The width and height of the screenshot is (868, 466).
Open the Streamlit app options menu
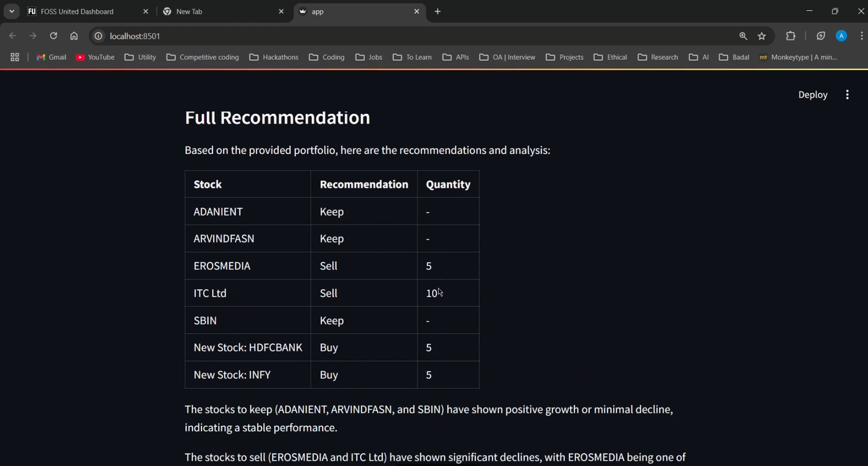pos(847,95)
